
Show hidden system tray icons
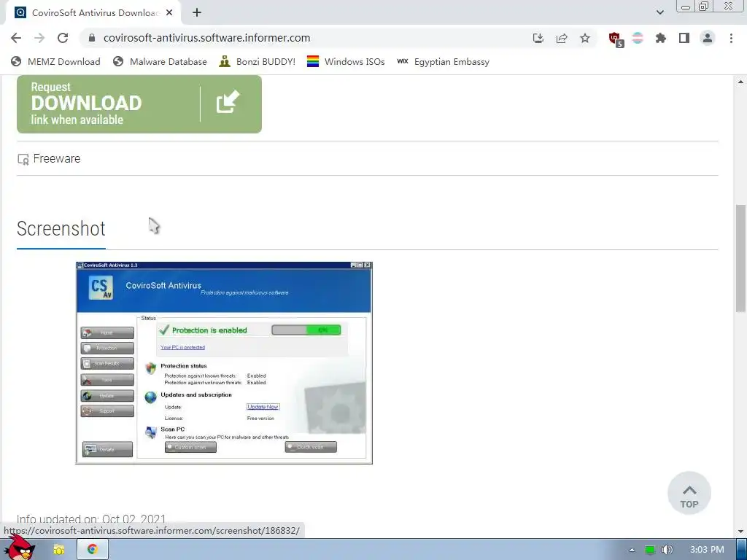(632, 550)
